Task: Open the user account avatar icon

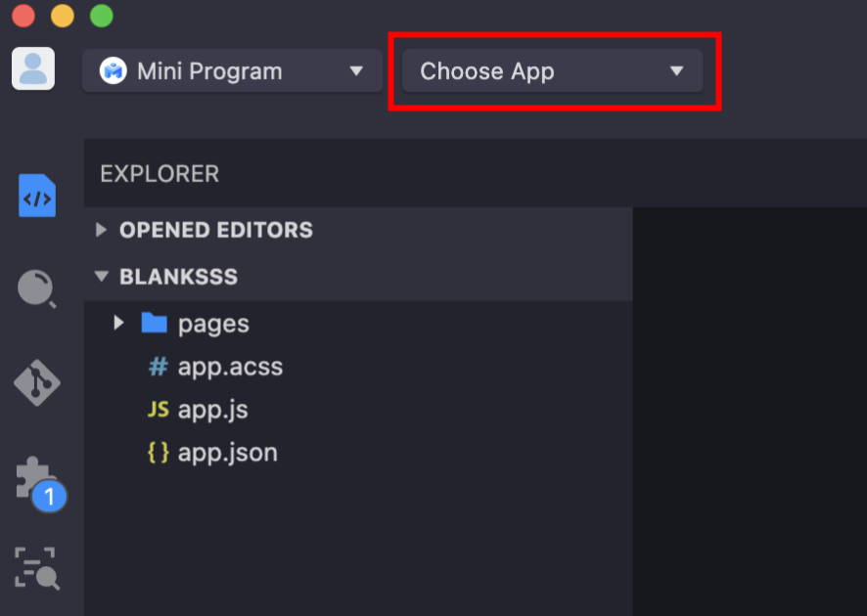Action: pyautogui.click(x=33, y=68)
